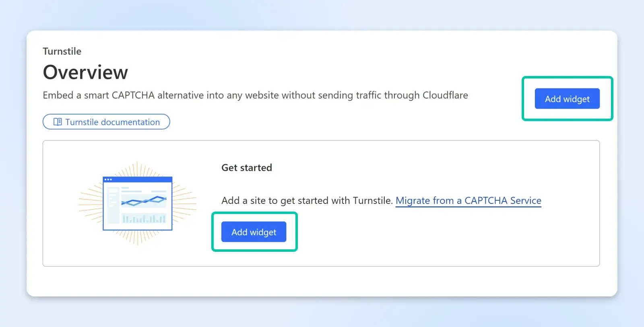Click the Overview page heading
The height and width of the screenshot is (327, 644).
85,72
